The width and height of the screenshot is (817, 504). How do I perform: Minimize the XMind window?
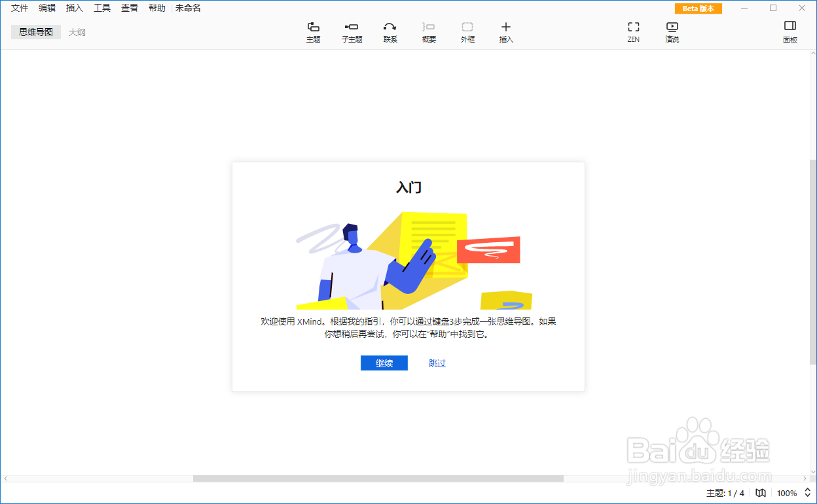coord(744,8)
